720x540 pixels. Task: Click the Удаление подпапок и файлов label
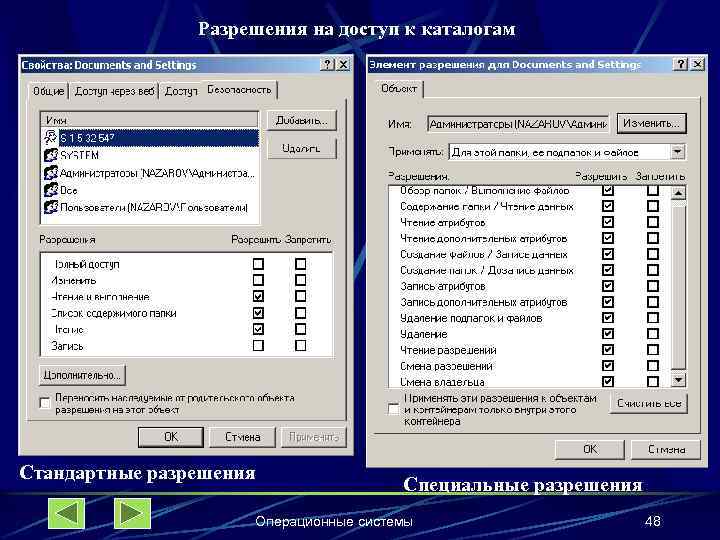point(471,318)
